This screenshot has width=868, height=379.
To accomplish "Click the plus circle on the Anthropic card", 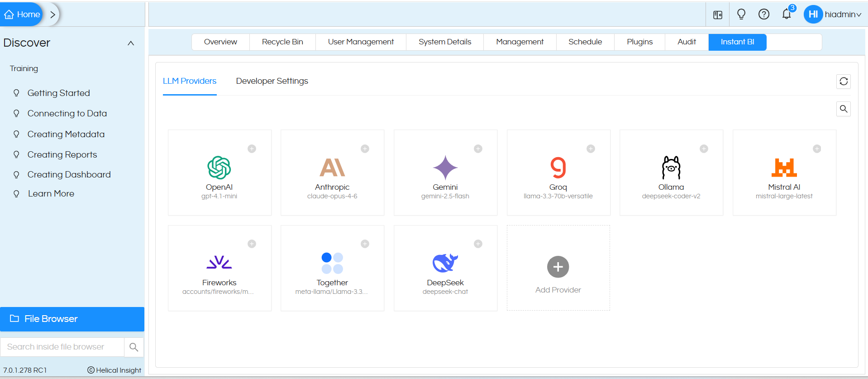I will click(365, 149).
